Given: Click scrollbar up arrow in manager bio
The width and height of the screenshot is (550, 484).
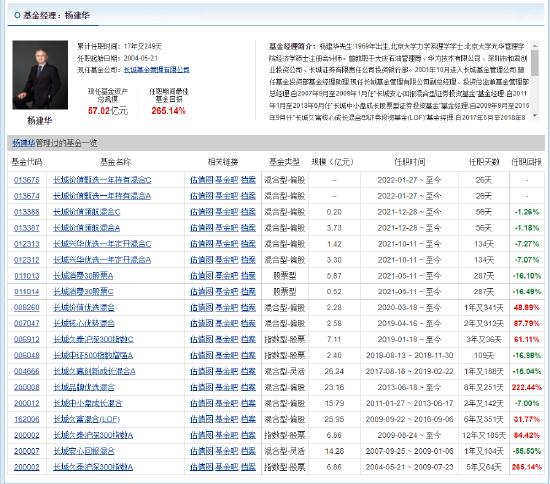Looking at the screenshot, I should [x=535, y=45].
